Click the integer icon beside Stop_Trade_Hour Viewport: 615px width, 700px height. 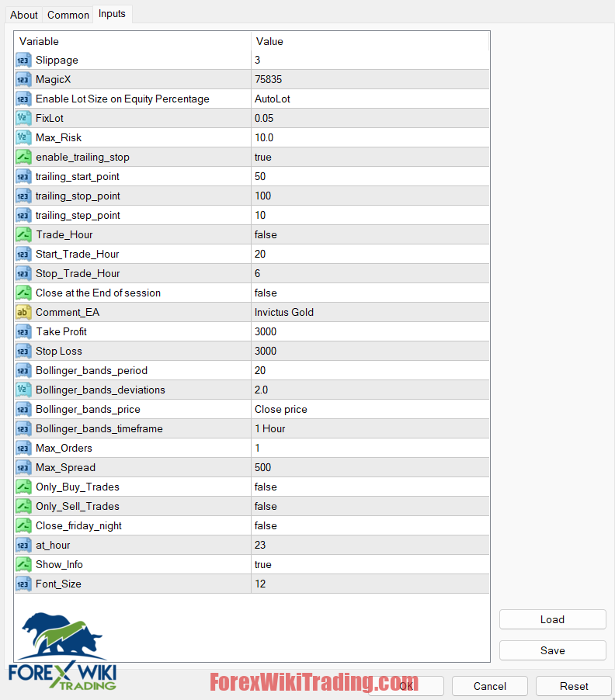click(x=23, y=274)
